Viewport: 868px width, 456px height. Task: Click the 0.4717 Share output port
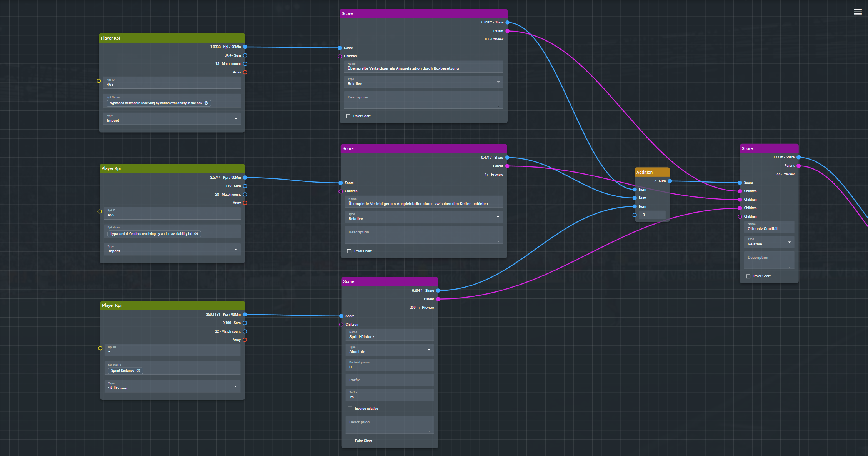507,158
